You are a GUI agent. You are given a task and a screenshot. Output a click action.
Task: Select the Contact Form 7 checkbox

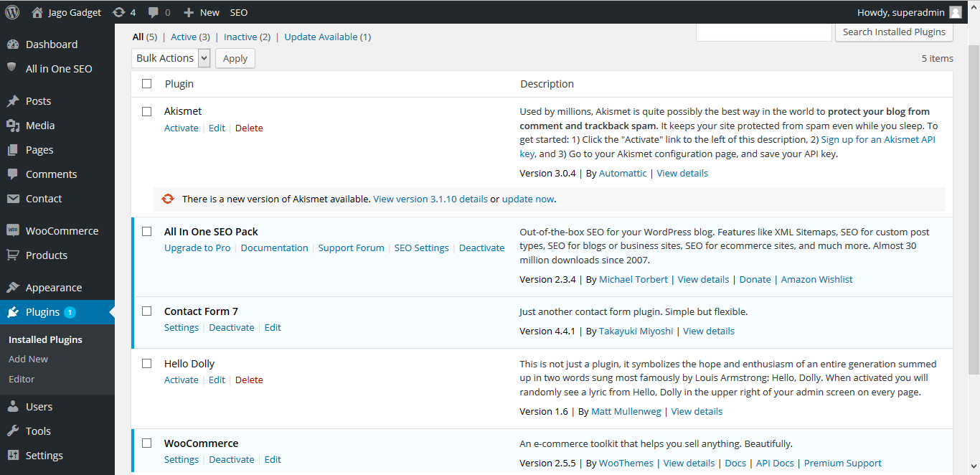click(x=147, y=311)
